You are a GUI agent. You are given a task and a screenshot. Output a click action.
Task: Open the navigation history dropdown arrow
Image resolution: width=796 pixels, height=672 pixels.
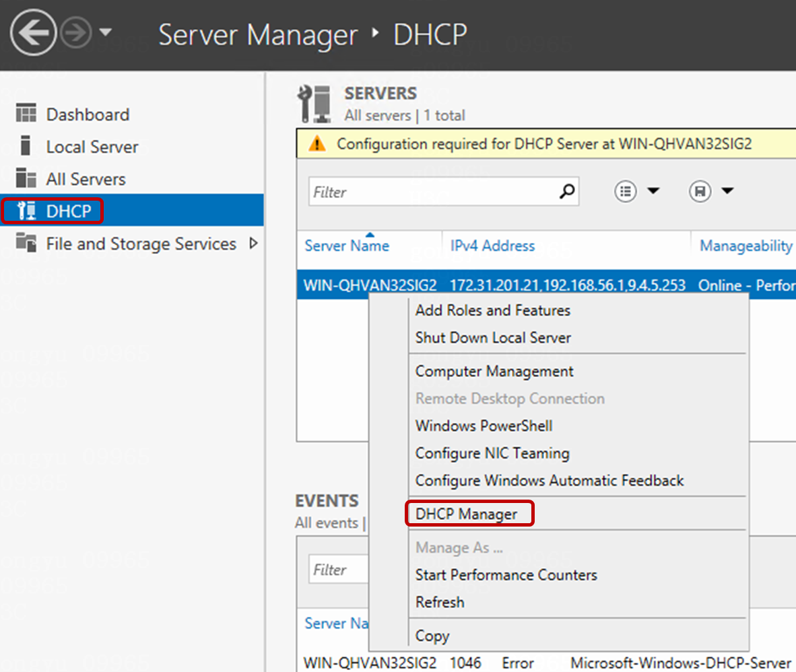(x=106, y=32)
